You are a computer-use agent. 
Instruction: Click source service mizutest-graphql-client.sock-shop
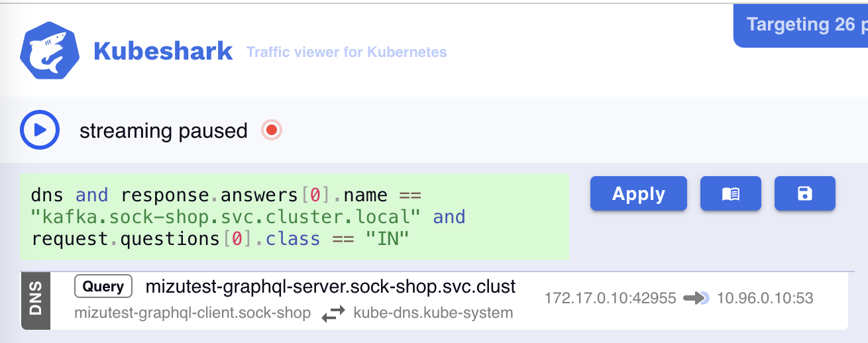[x=192, y=313]
